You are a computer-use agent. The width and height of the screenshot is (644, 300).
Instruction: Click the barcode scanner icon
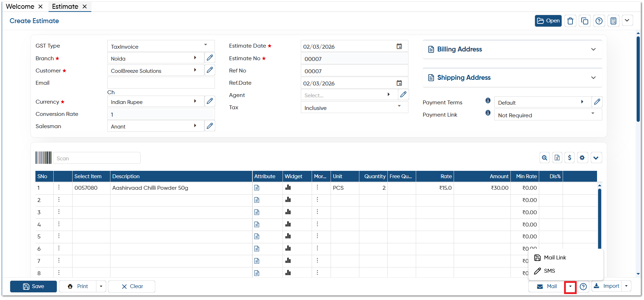click(x=43, y=158)
